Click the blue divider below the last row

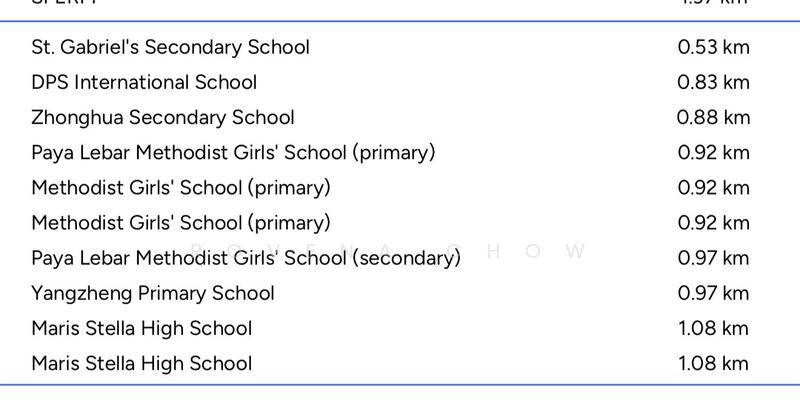coord(400,385)
